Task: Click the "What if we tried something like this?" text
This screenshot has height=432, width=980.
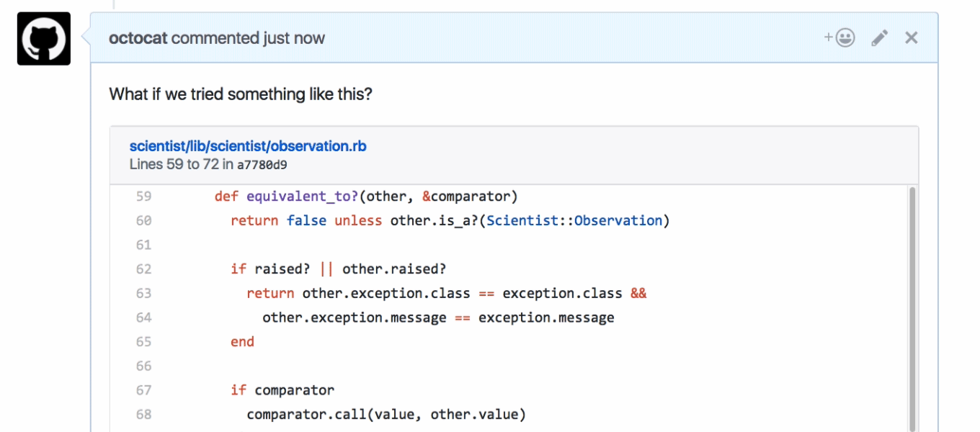Action: click(241, 94)
